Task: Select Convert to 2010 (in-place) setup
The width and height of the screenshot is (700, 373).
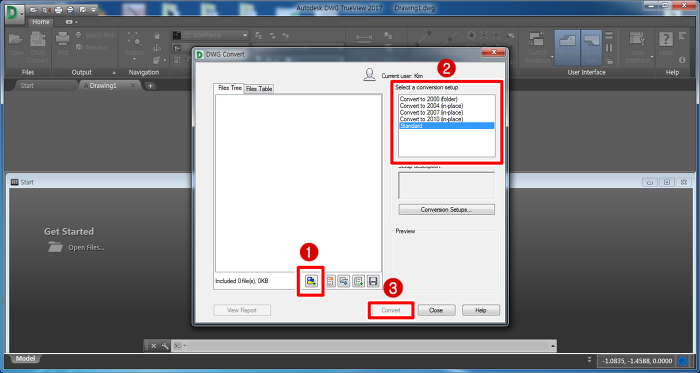Action: point(431,119)
